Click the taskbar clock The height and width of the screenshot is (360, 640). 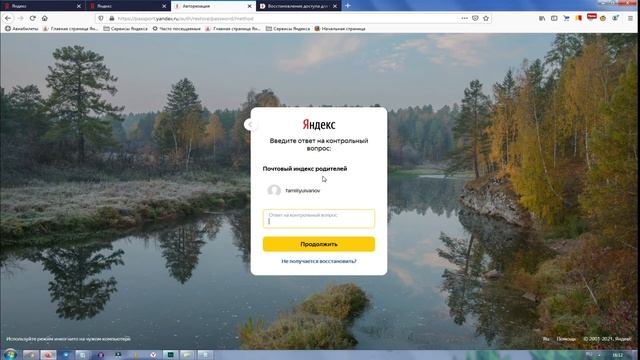click(618, 355)
